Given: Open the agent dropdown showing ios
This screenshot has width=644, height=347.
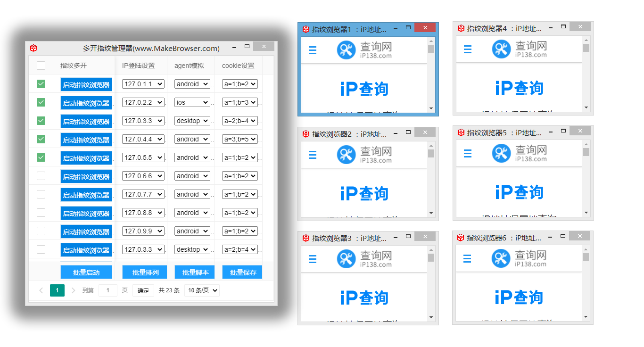Looking at the screenshot, I should pyautogui.click(x=192, y=102).
